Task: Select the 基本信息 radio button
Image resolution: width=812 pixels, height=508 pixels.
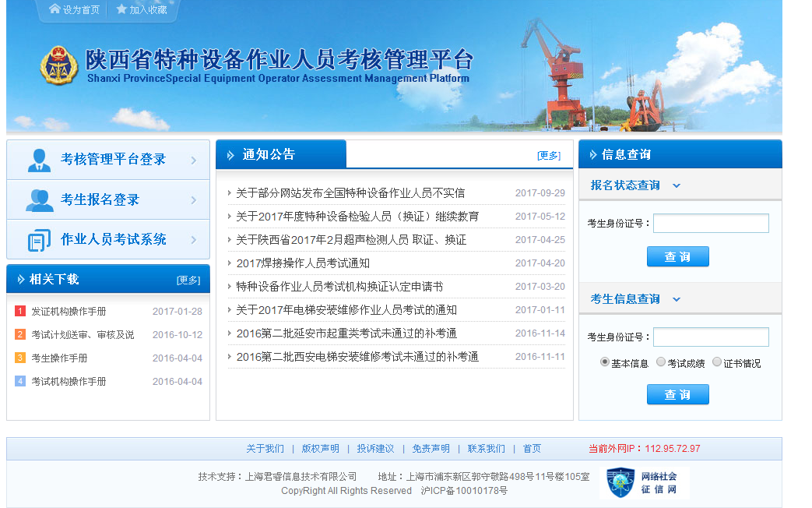Action: click(605, 362)
